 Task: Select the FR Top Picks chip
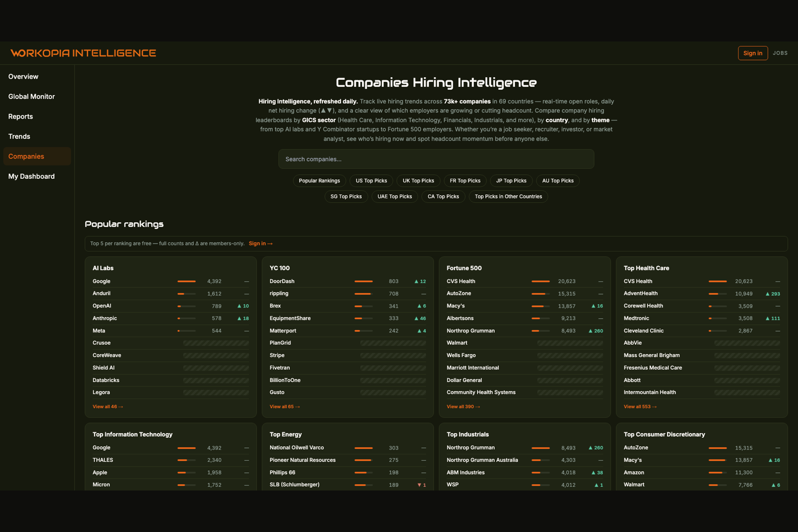point(465,181)
